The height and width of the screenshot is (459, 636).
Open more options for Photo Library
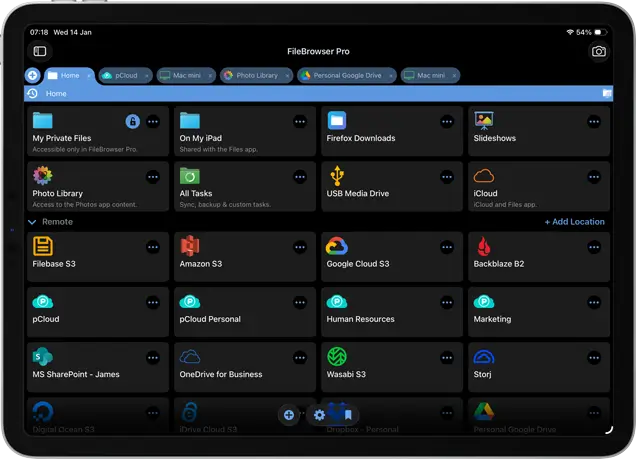point(153,177)
